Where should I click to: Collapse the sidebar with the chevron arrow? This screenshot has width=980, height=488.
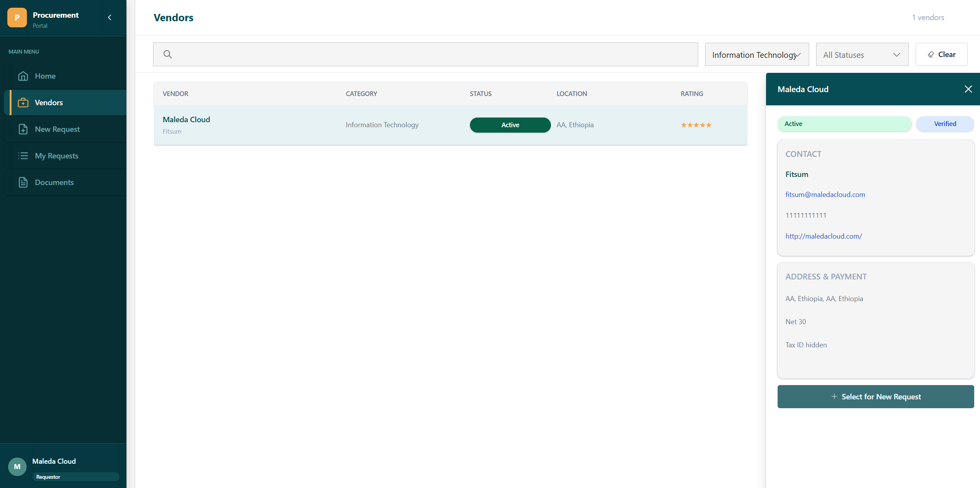(x=110, y=17)
